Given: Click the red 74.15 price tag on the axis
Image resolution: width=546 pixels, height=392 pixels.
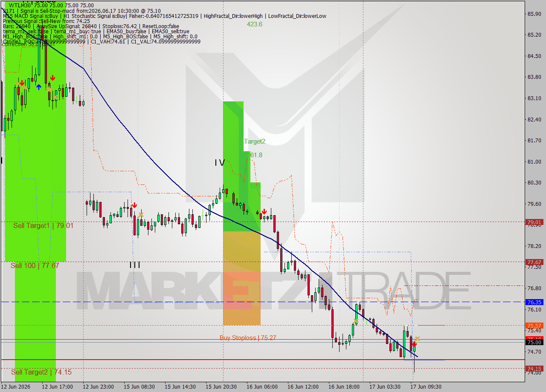Looking at the screenshot, I should [534, 369].
